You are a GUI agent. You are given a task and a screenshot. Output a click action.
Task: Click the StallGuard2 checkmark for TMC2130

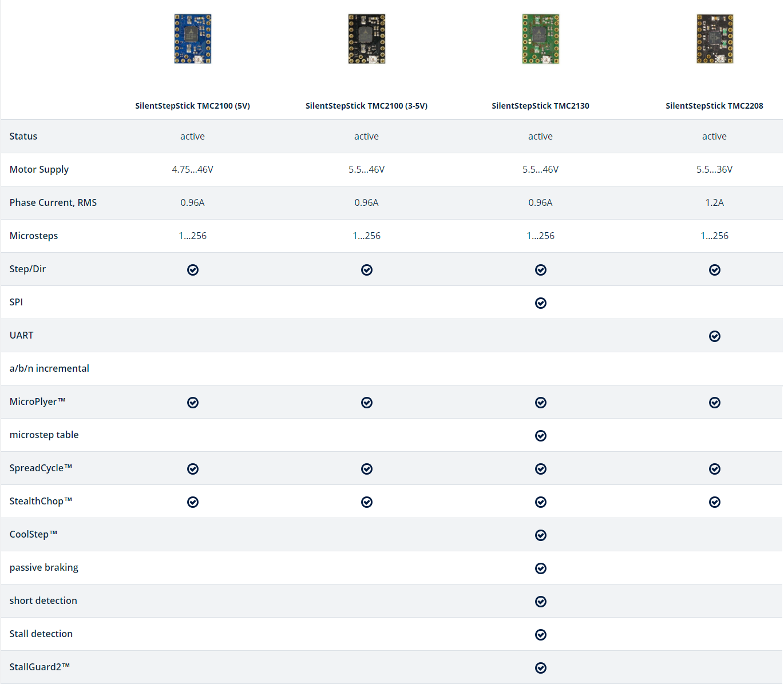540,667
